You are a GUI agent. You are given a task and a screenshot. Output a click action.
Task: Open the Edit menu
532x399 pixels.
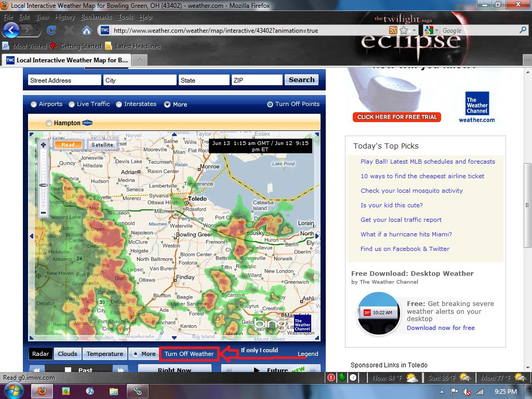point(24,17)
